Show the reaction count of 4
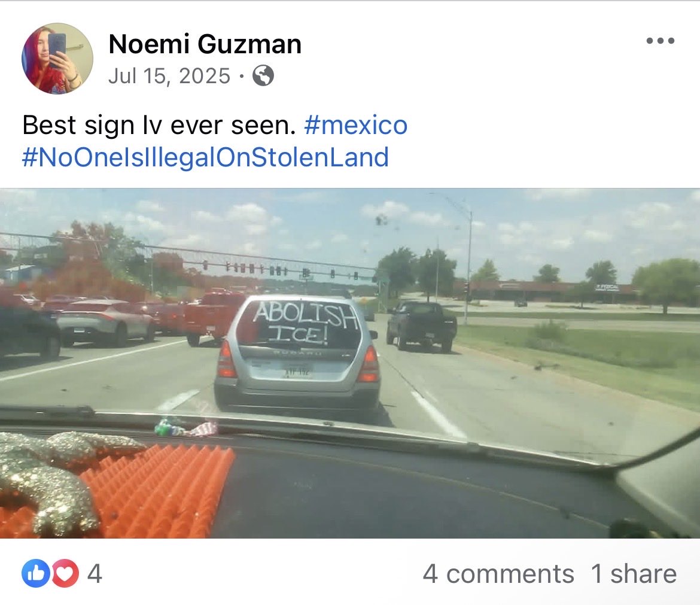 95,574
